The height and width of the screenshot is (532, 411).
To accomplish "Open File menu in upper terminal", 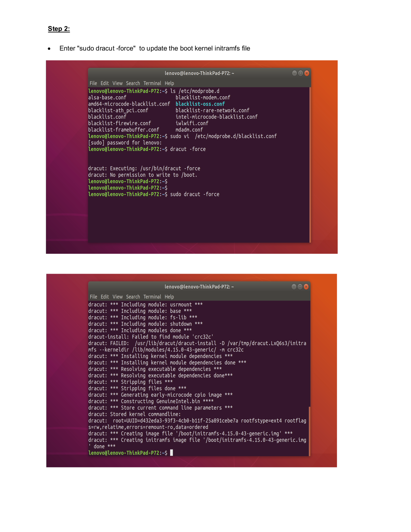I will tap(93, 83).
